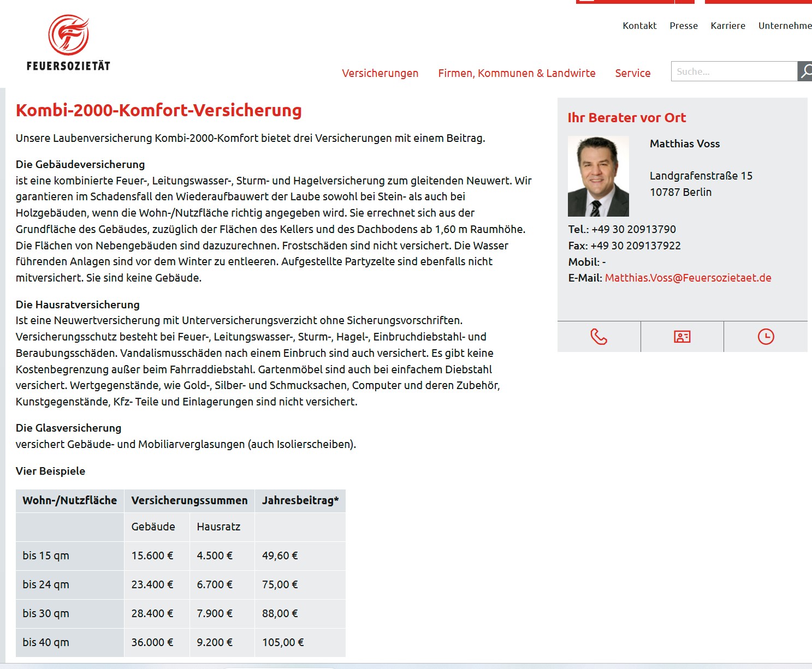
Task: Click the Jahresbeitrag* column header
Action: pos(300,500)
